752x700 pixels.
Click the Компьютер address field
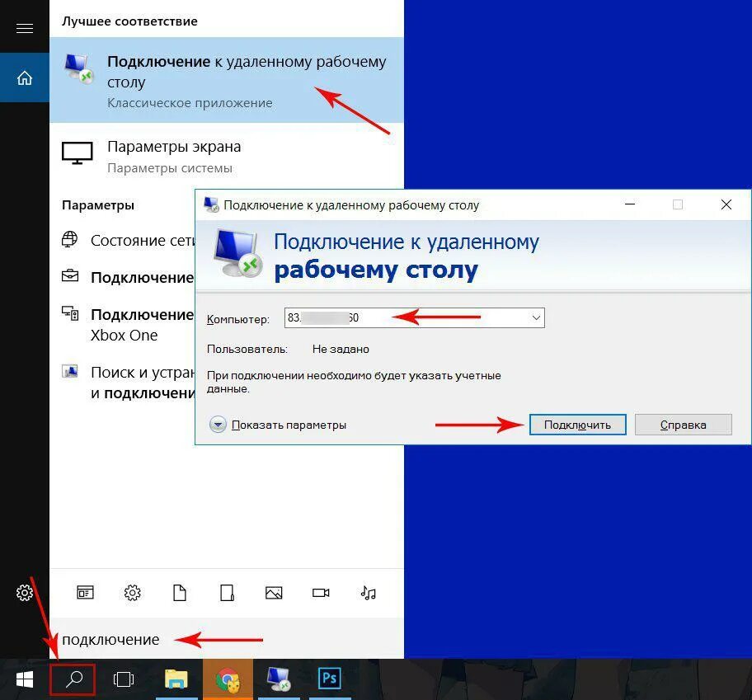415,318
